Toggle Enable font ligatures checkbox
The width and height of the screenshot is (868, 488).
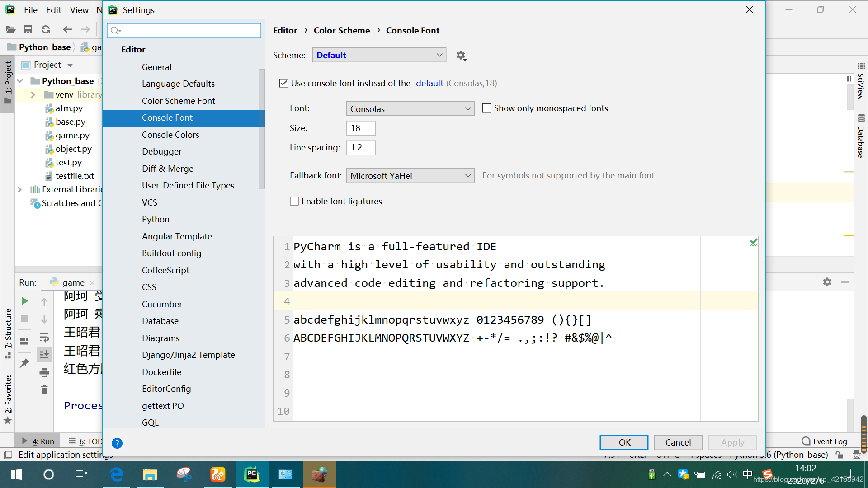coord(294,201)
